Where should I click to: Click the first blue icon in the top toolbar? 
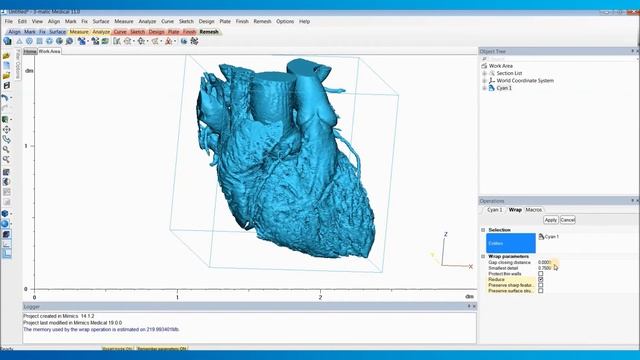7,41
